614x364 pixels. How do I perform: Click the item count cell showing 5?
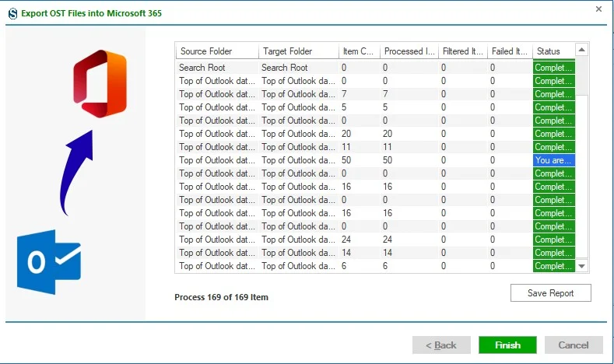359,107
